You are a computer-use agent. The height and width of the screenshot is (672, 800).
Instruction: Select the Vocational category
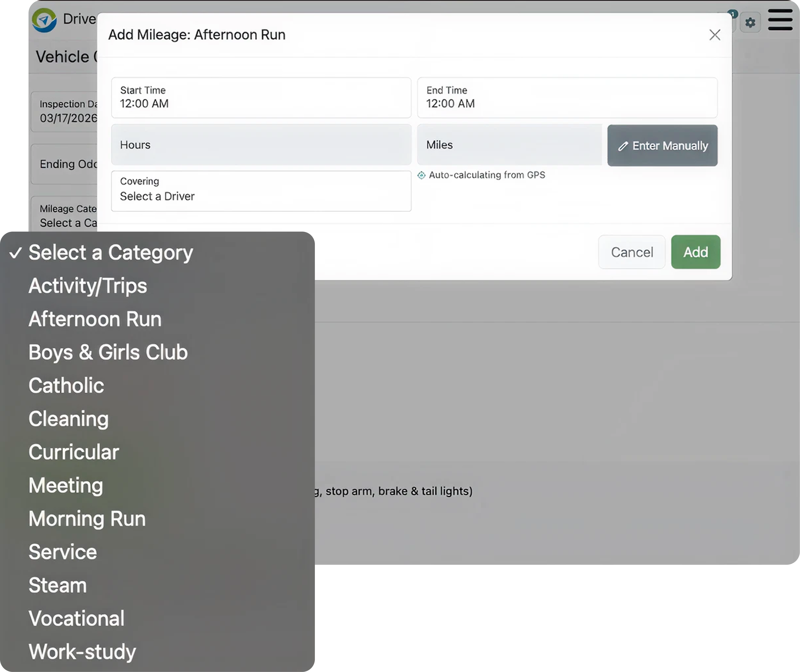coord(76,618)
